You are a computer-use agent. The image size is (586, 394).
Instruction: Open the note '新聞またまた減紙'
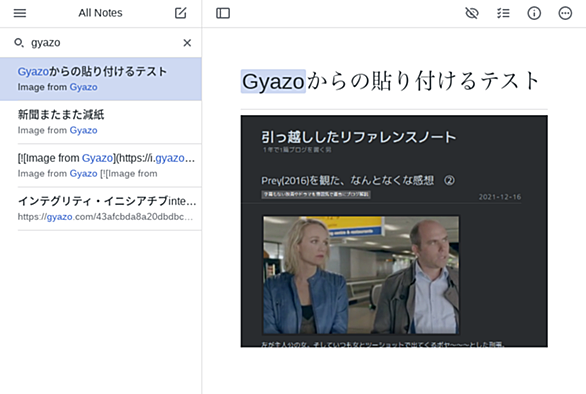tap(101, 122)
